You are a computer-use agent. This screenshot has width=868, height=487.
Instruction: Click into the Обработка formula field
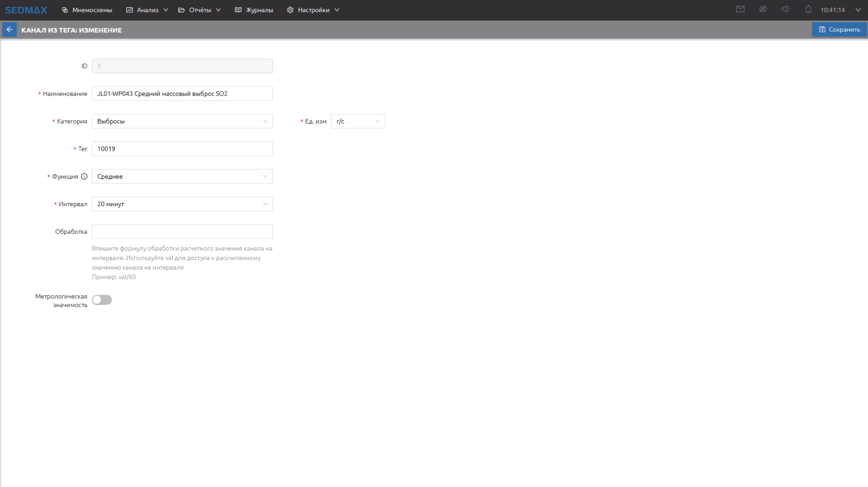click(182, 232)
